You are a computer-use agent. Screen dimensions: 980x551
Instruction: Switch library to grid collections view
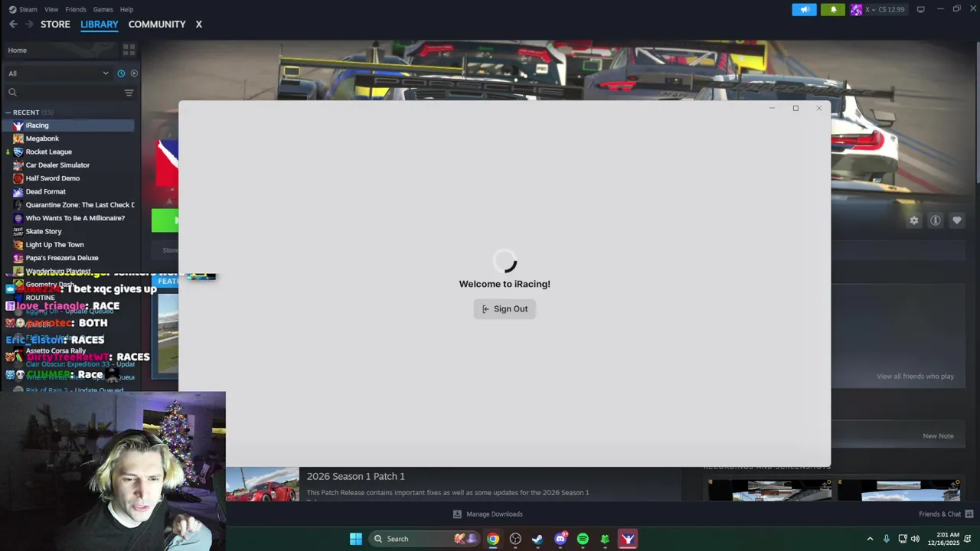[x=129, y=50]
